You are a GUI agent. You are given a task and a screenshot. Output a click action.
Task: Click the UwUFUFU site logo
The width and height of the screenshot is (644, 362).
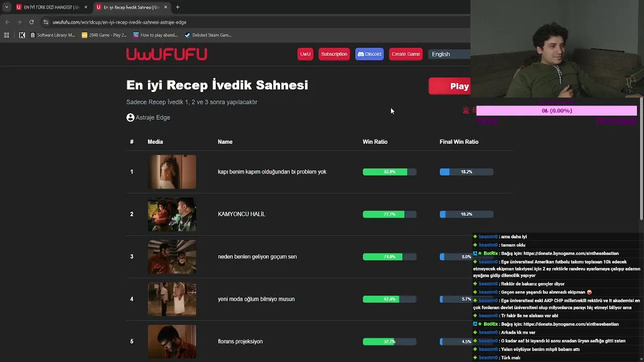167,54
